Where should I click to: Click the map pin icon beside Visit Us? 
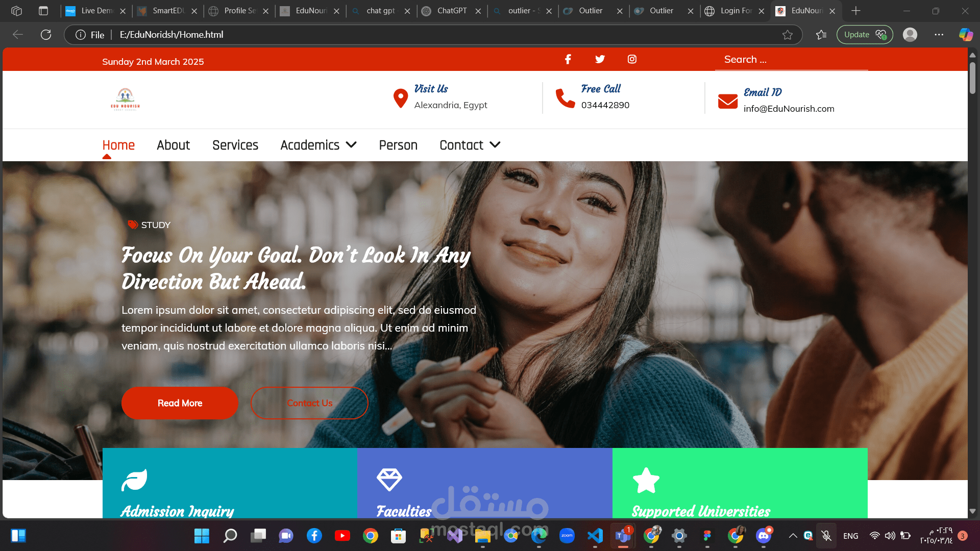[x=401, y=98]
